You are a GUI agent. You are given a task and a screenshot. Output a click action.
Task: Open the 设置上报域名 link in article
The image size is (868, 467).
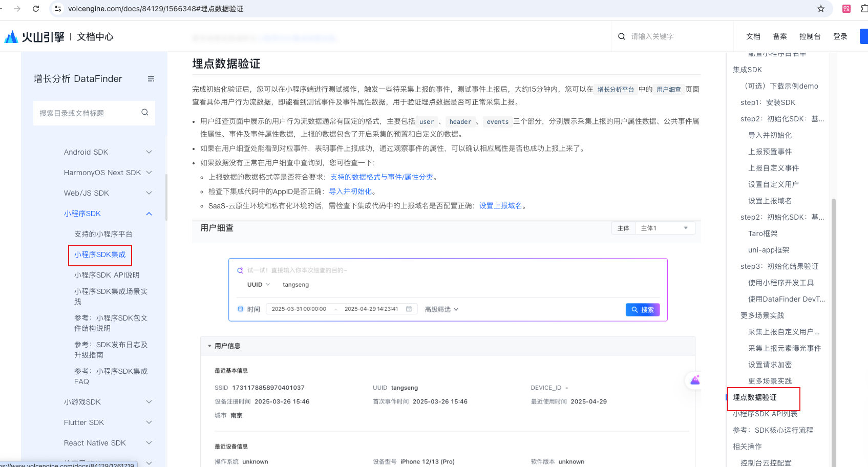tap(501, 206)
